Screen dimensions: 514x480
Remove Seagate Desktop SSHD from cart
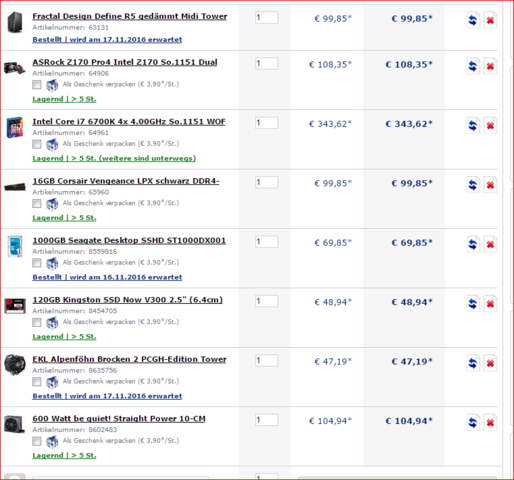click(490, 244)
